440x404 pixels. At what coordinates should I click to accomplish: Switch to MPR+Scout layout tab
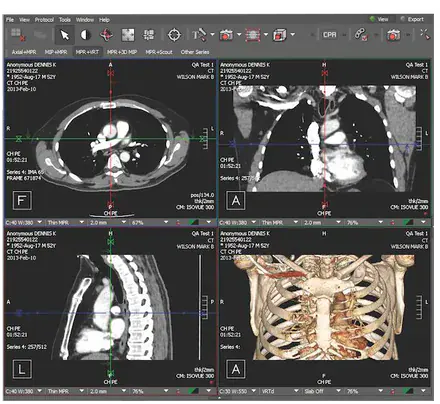tap(159, 52)
